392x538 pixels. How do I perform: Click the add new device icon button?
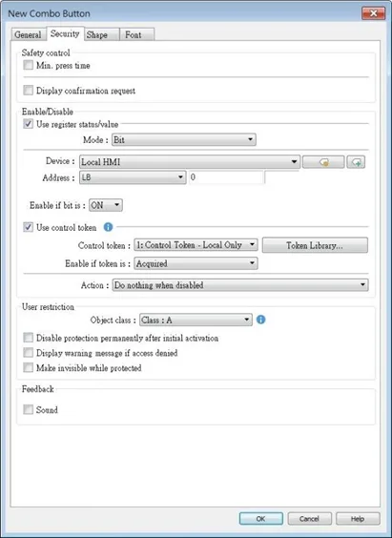click(x=356, y=162)
